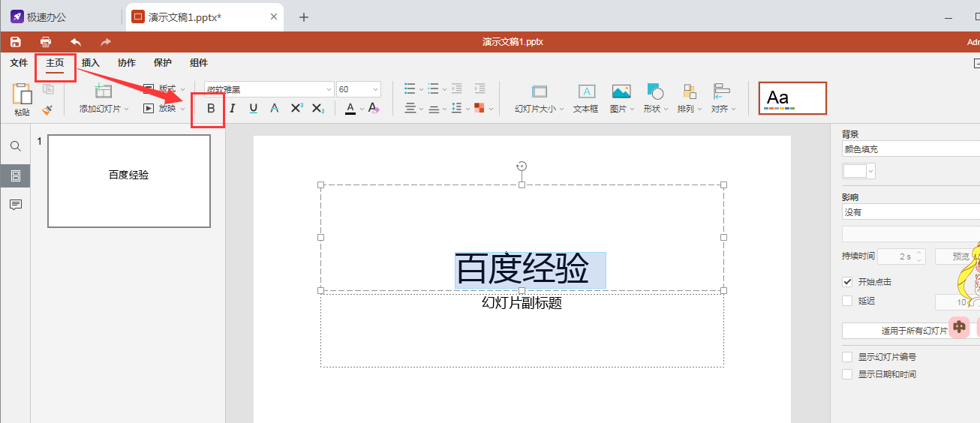
Task: Click the 持续时间 duration field
Action: click(901, 256)
